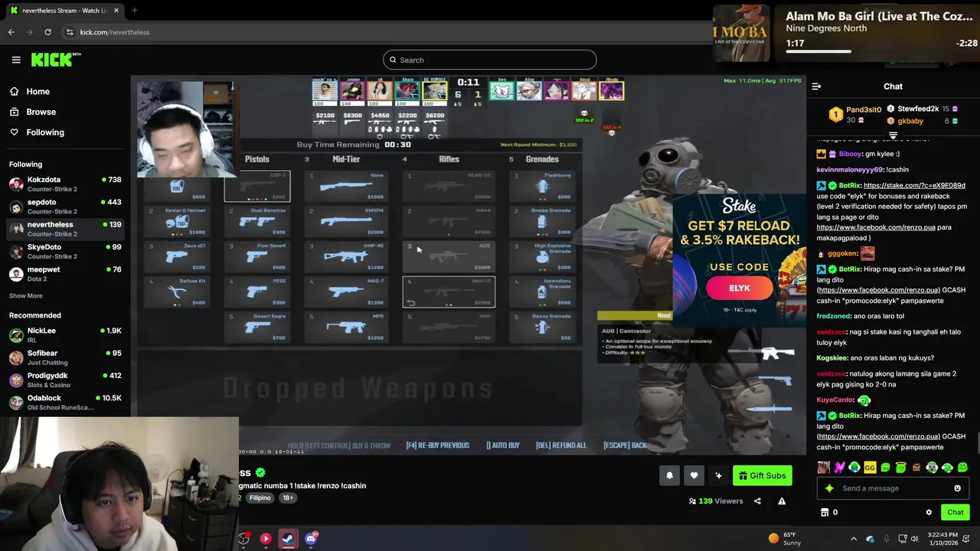This screenshot has width=980, height=551.
Task: Open the Kick hamburger sidebar menu
Action: click(x=16, y=60)
